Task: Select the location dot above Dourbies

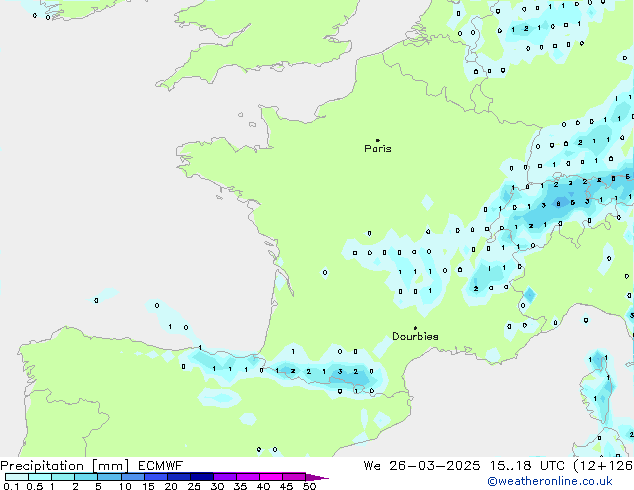Action: (415, 328)
